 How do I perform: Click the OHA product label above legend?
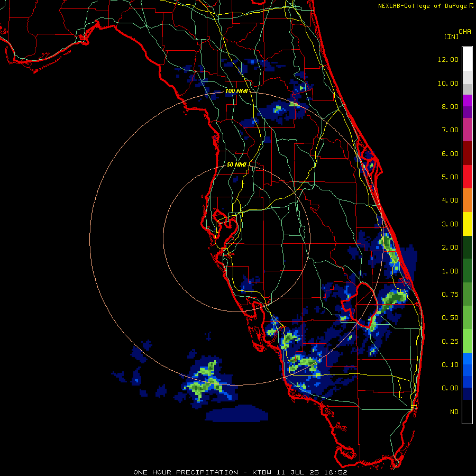point(465,32)
